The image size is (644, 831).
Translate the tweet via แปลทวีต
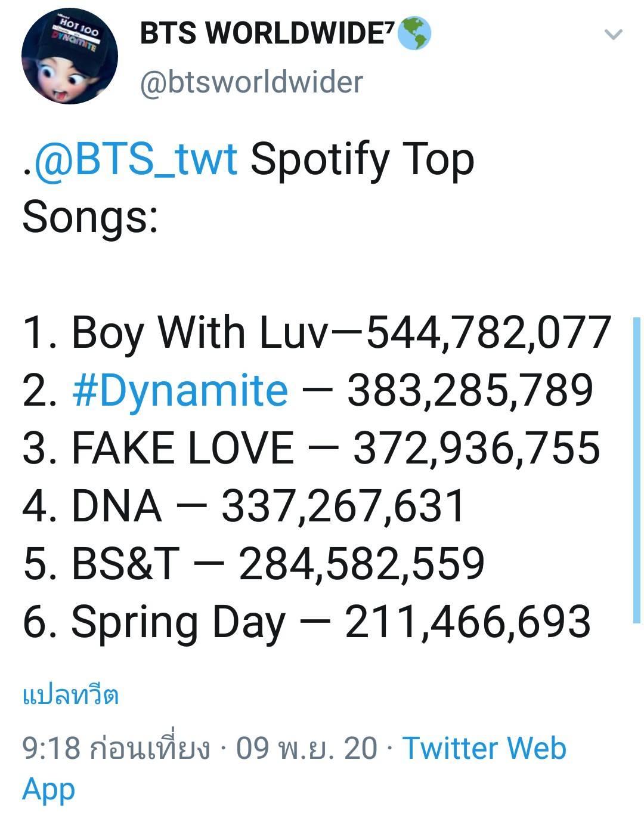click(x=70, y=695)
